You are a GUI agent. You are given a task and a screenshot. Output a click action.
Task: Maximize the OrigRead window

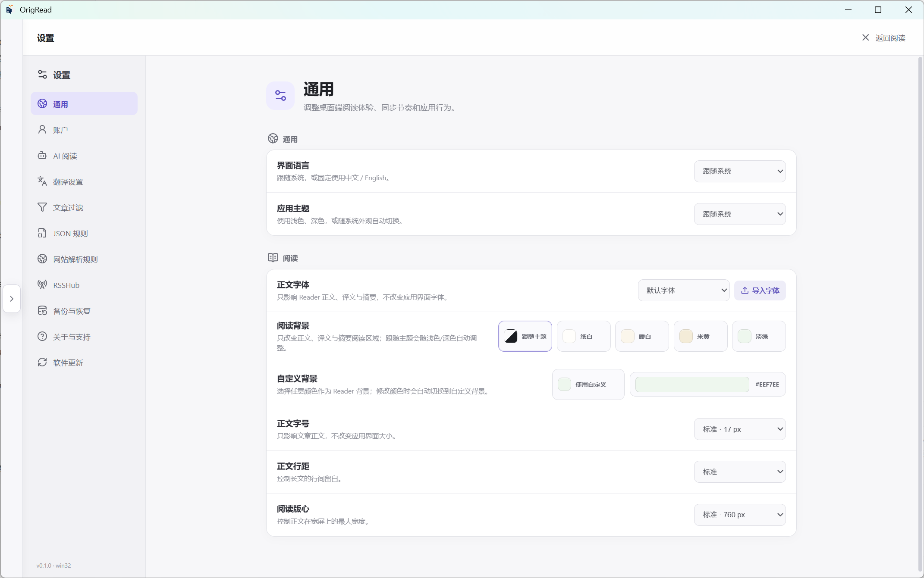(878, 9)
